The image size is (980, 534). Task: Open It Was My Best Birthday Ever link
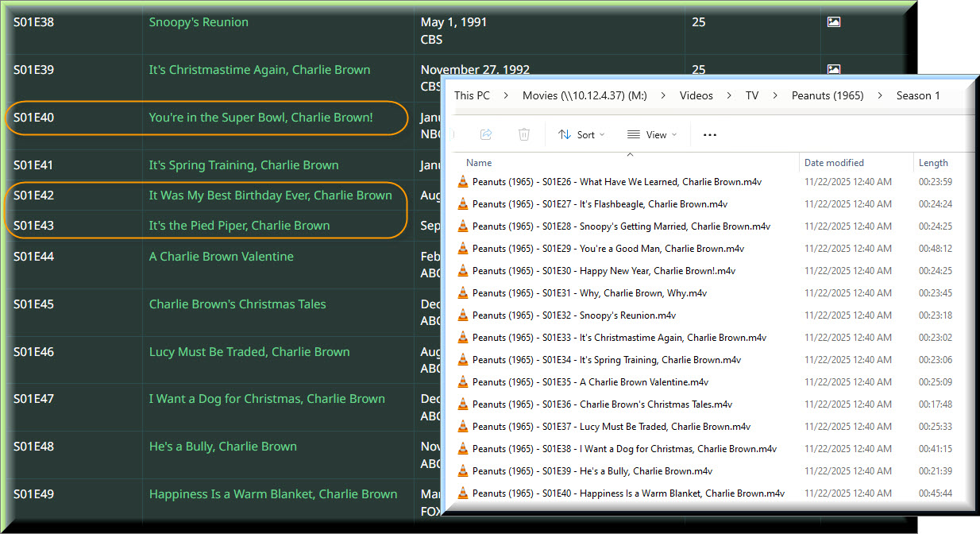point(270,195)
